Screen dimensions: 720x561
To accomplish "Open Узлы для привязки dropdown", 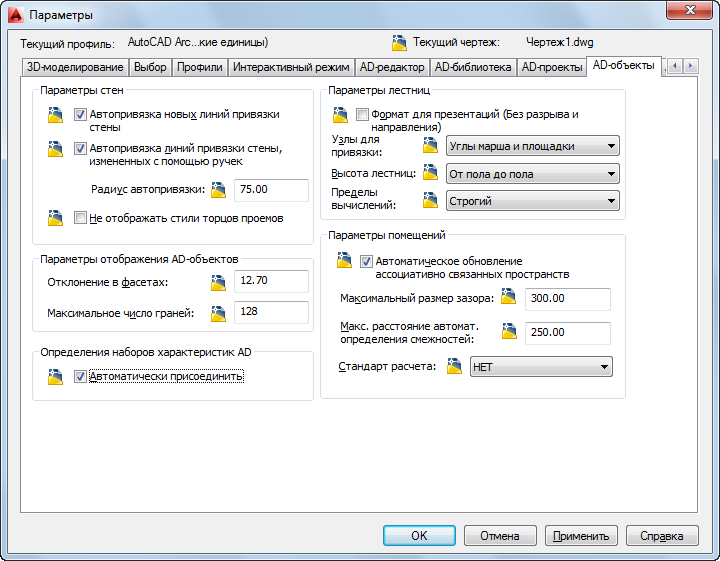I will [533, 146].
